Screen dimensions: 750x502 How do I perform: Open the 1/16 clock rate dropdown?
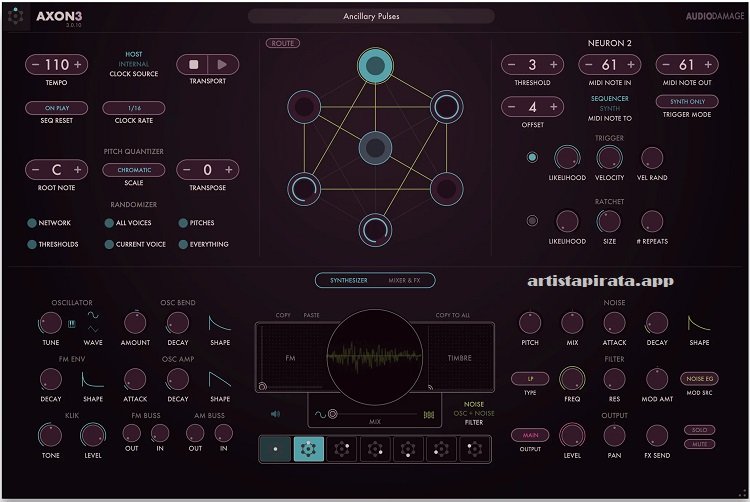pos(134,108)
